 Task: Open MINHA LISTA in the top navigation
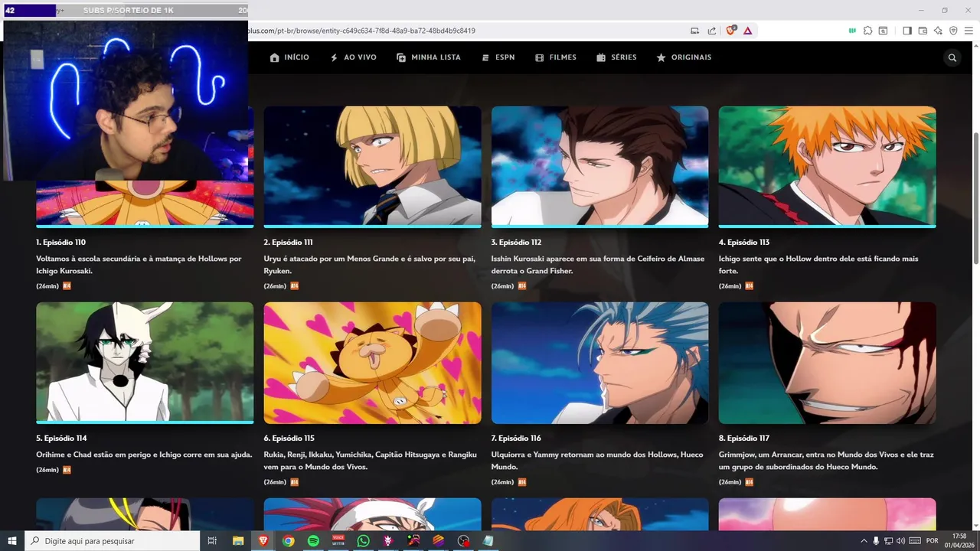coord(429,57)
